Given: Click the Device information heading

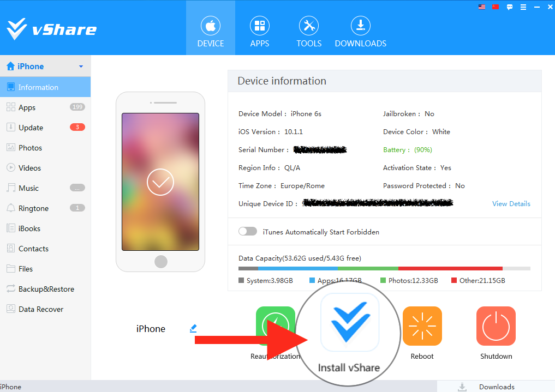Looking at the screenshot, I should 282,81.
